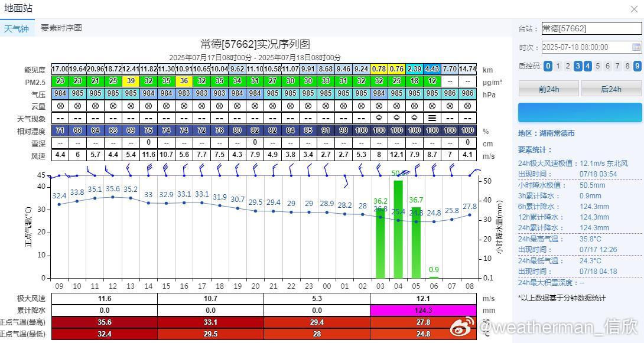Select the 正点气温(最低) cell 29.5
This screenshot has height=343, width=644.
coord(210,334)
